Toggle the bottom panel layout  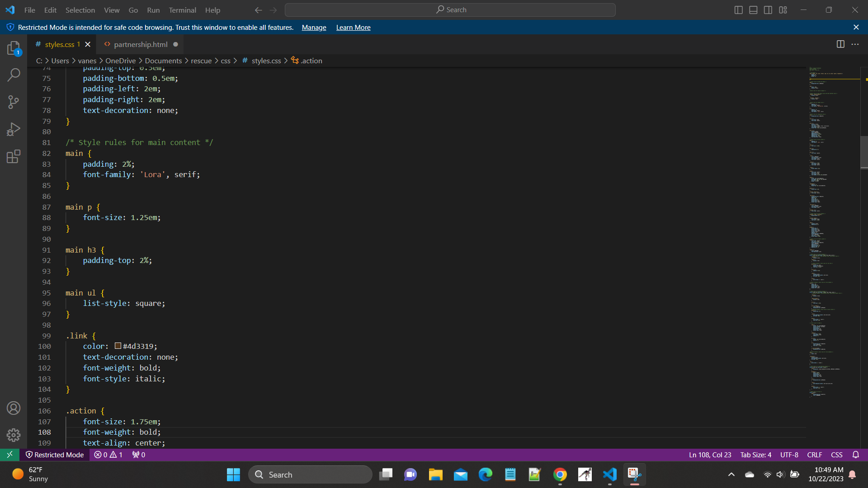pos(753,10)
